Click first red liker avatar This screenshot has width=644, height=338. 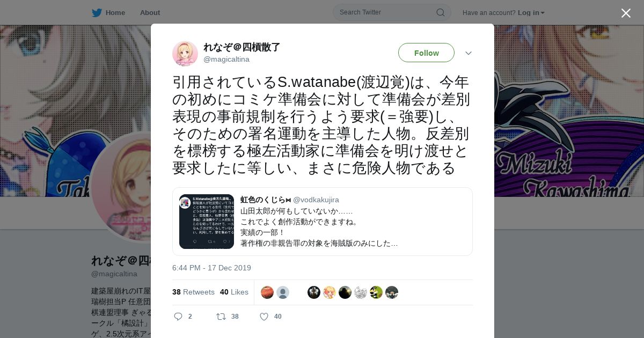click(267, 292)
